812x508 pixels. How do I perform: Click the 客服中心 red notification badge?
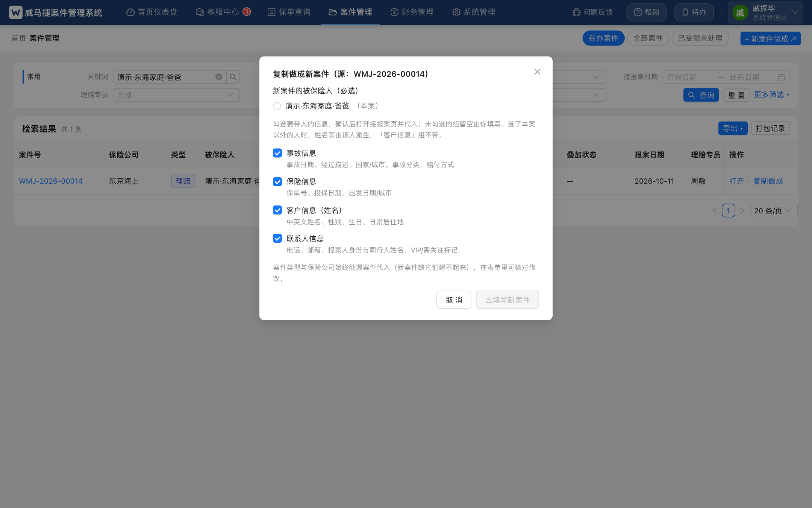point(247,12)
